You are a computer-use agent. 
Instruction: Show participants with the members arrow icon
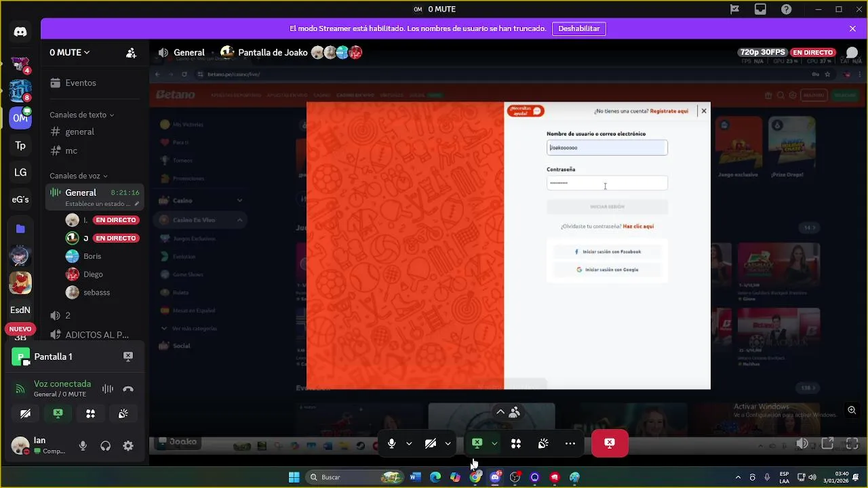tap(508, 411)
